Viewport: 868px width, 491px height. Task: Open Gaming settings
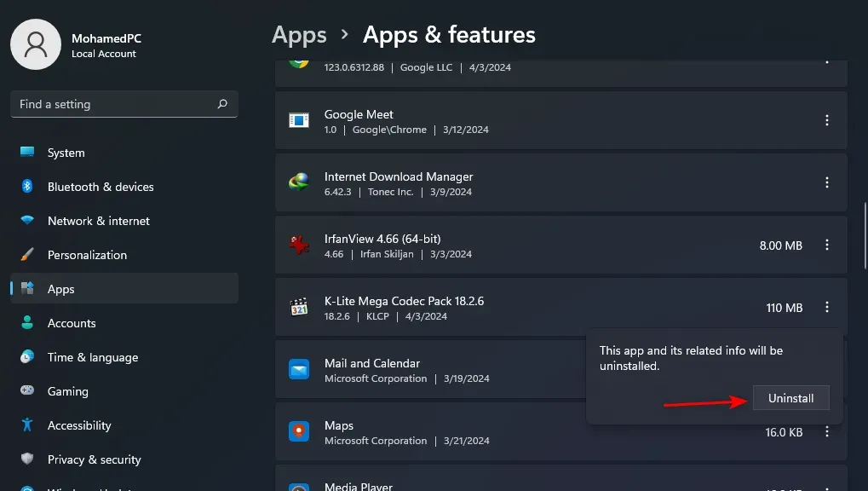click(124, 391)
